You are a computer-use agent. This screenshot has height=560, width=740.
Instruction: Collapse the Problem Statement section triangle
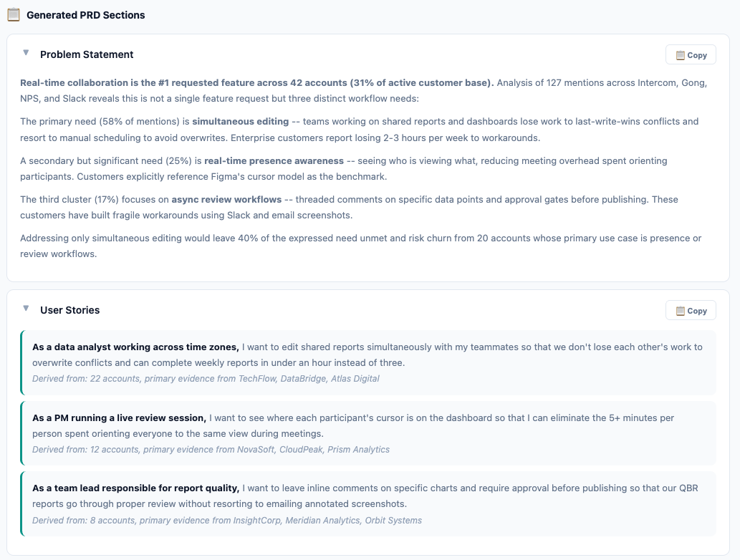click(26, 53)
